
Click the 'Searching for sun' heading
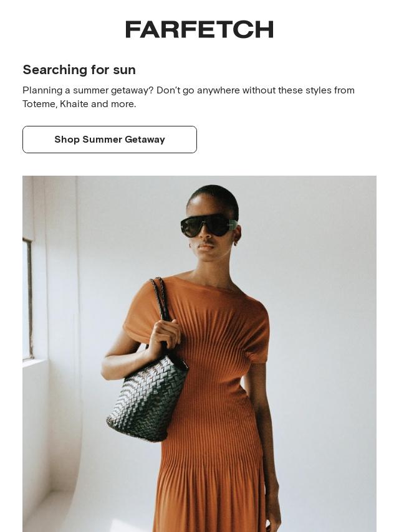pos(79,70)
